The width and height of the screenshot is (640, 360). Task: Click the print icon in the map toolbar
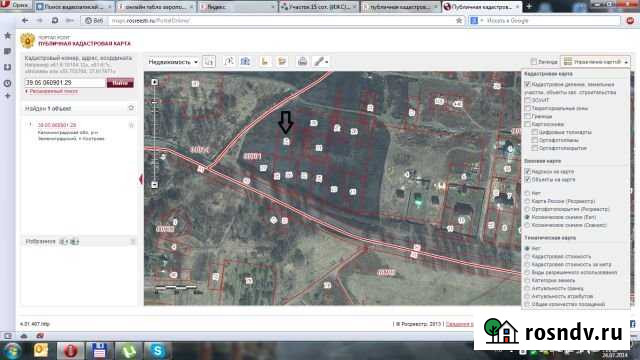(302, 62)
